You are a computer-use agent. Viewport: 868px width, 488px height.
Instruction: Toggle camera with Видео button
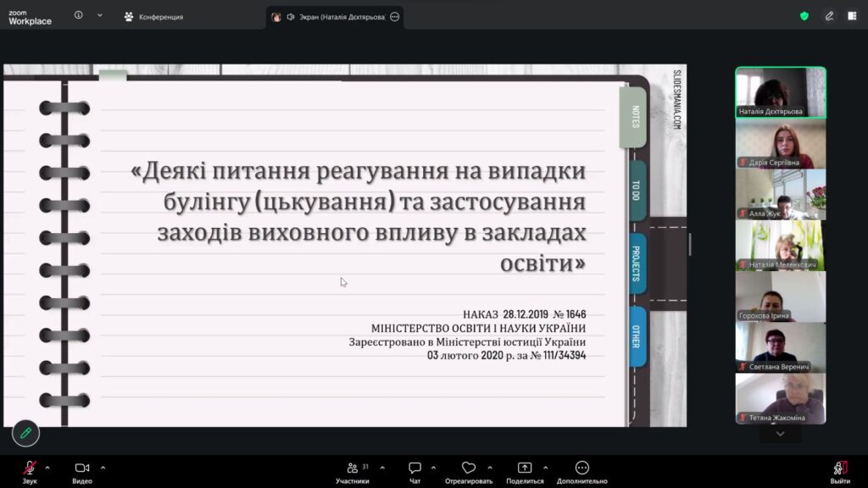[x=82, y=473]
